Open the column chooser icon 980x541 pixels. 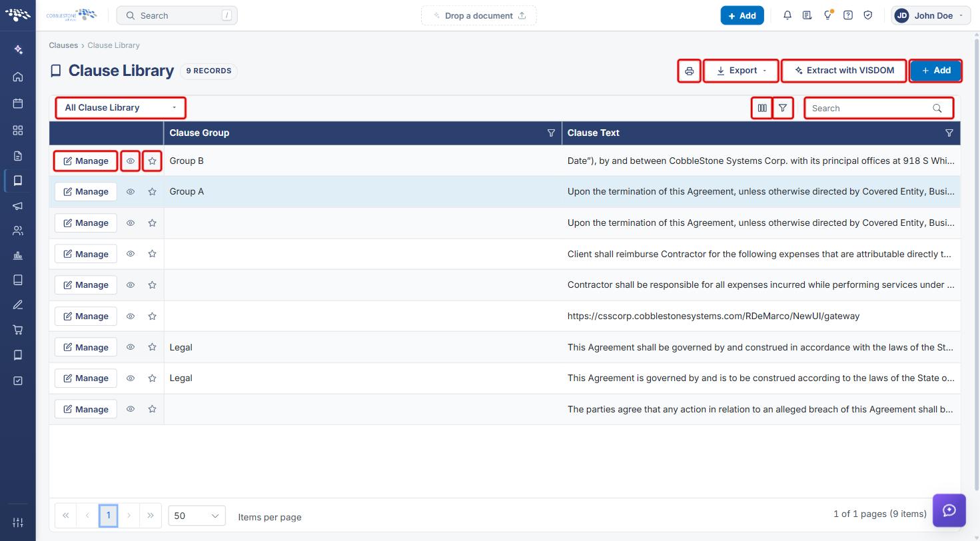(762, 108)
